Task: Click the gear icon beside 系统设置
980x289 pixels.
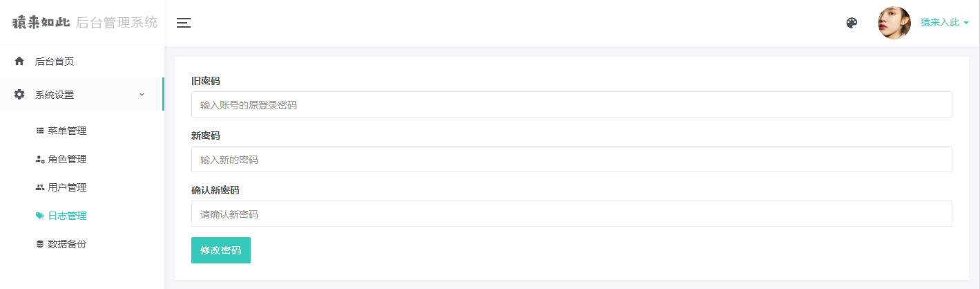Action: click(19, 95)
